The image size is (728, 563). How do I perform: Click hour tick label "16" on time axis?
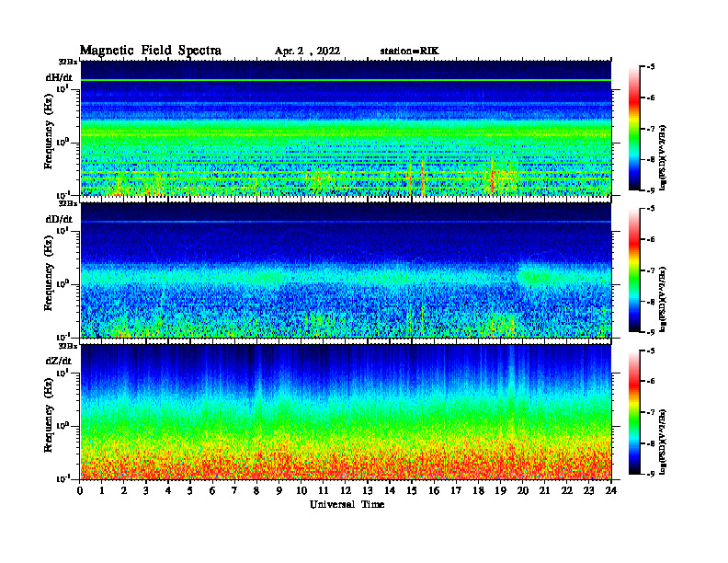tap(434, 490)
